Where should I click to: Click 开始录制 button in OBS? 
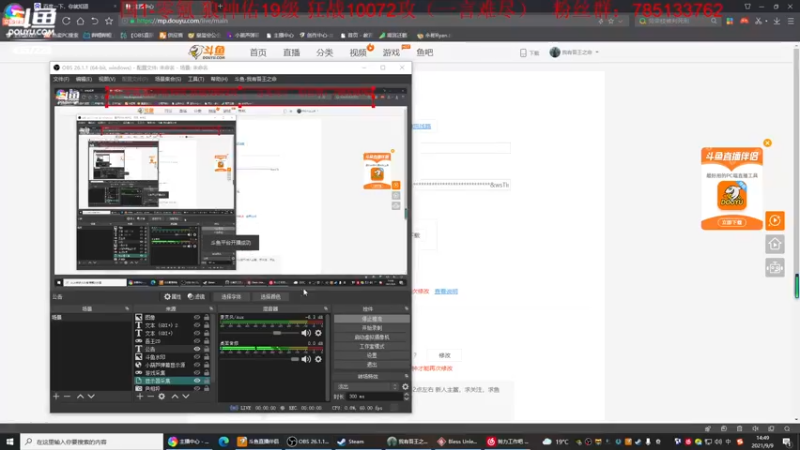click(x=371, y=328)
